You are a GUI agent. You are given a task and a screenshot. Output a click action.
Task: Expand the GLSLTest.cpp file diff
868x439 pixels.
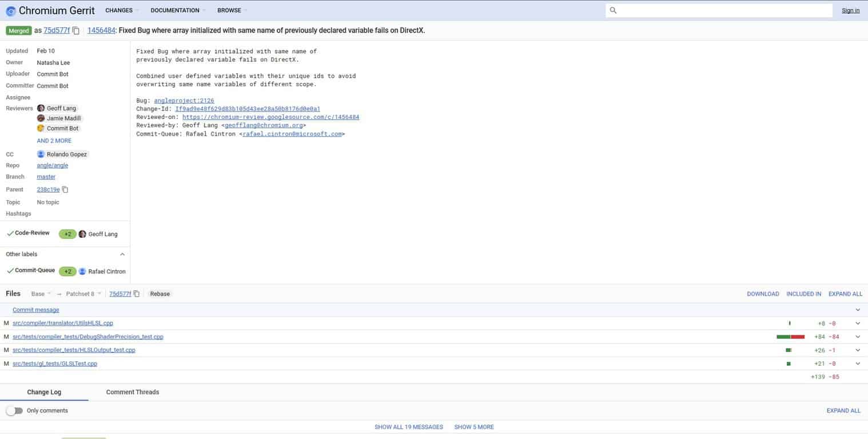click(x=858, y=364)
